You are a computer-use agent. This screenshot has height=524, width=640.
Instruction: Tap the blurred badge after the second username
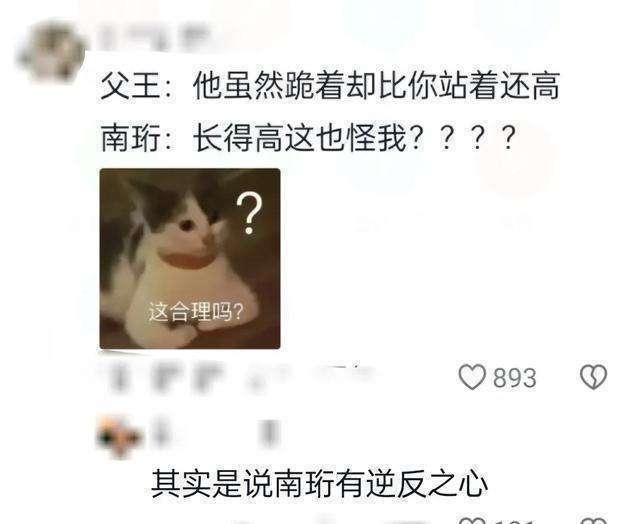point(269,433)
